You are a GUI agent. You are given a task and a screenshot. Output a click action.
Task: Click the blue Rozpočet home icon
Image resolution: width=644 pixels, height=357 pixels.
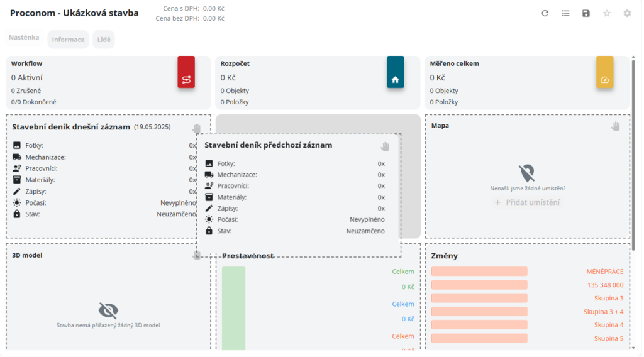[396, 79]
